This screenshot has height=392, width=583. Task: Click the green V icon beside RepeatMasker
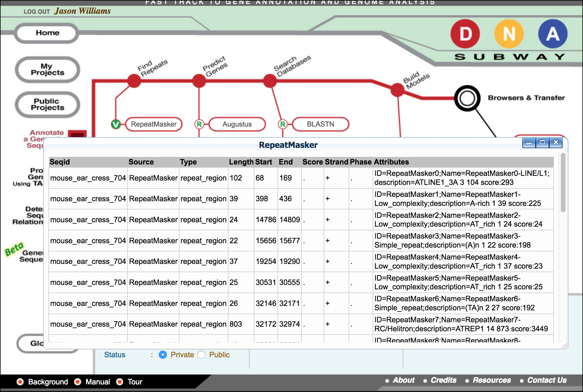(x=116, y=124)
